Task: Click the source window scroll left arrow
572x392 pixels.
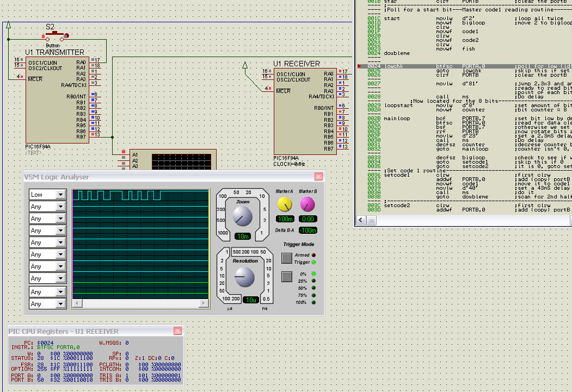Action: tap(361, 220)
